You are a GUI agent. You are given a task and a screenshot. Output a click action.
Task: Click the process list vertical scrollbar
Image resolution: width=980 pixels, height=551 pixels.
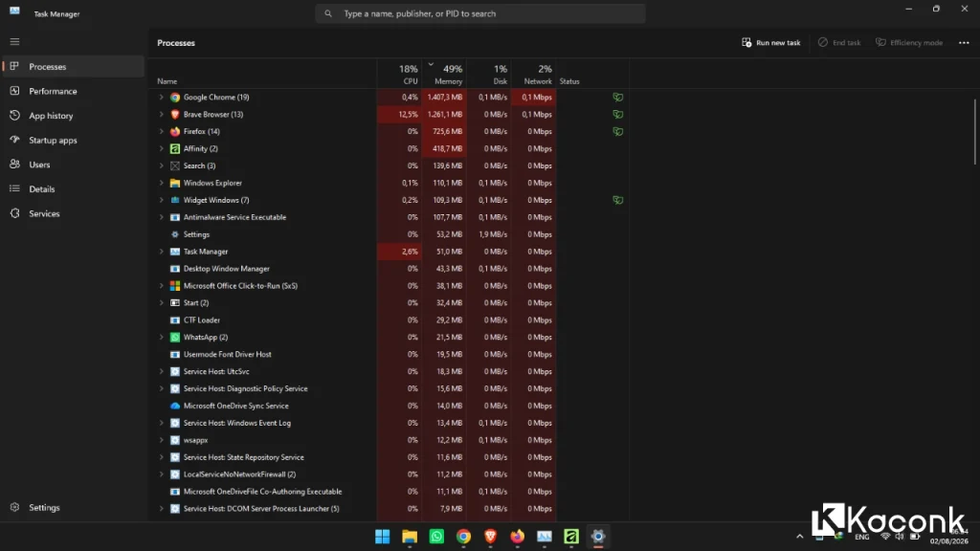(974, 131)
